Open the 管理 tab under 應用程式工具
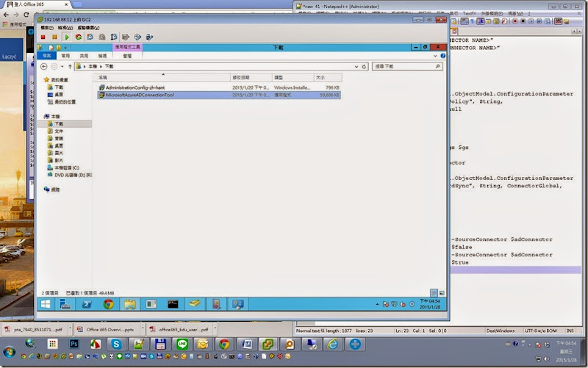 click(x=127, y=56)
